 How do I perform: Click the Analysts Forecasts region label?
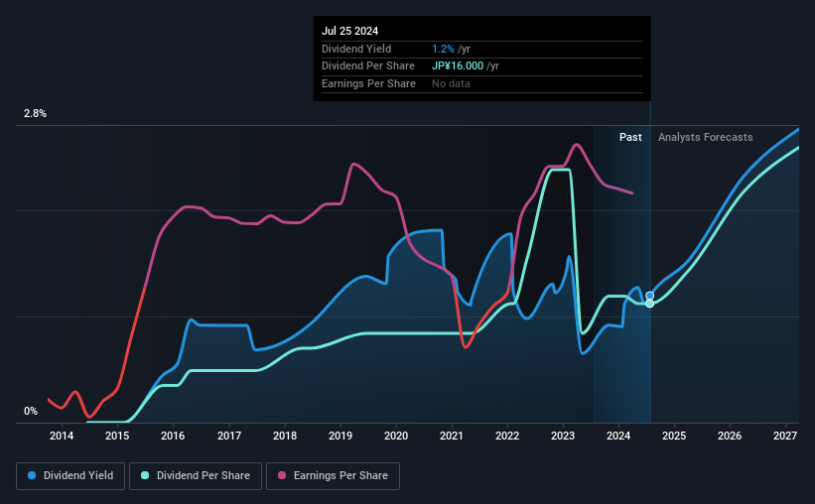coord(706,137)
